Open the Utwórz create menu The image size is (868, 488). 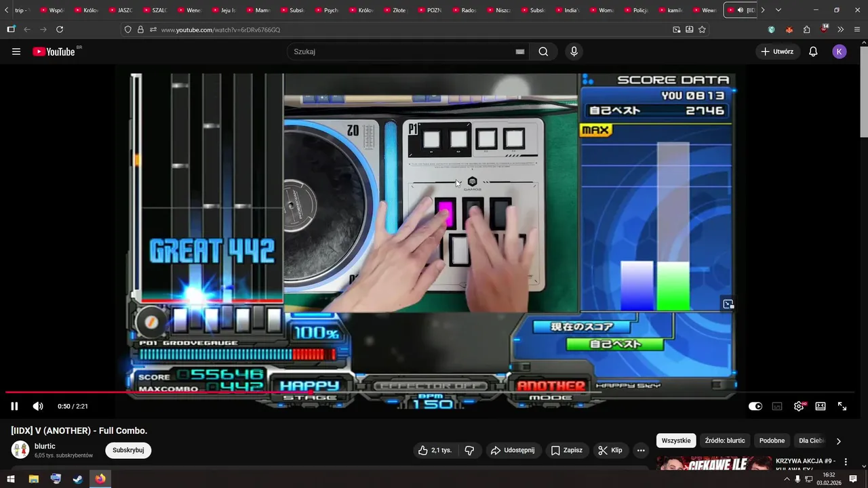click(x=777, y=52)
